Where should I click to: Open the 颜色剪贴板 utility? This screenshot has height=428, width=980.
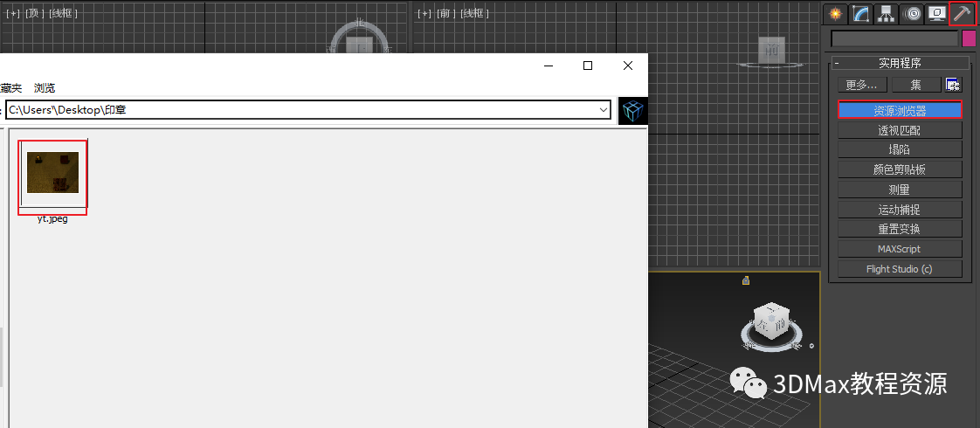(900, 170)
